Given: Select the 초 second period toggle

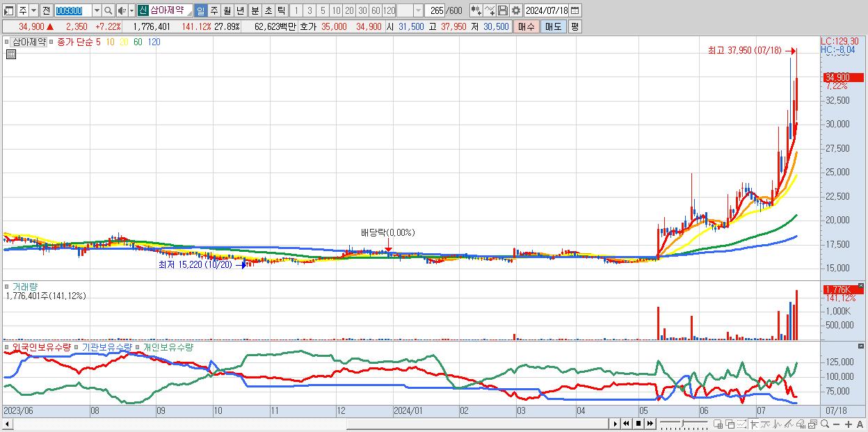Looking at the screenshot, I should (x=268, y=10).
